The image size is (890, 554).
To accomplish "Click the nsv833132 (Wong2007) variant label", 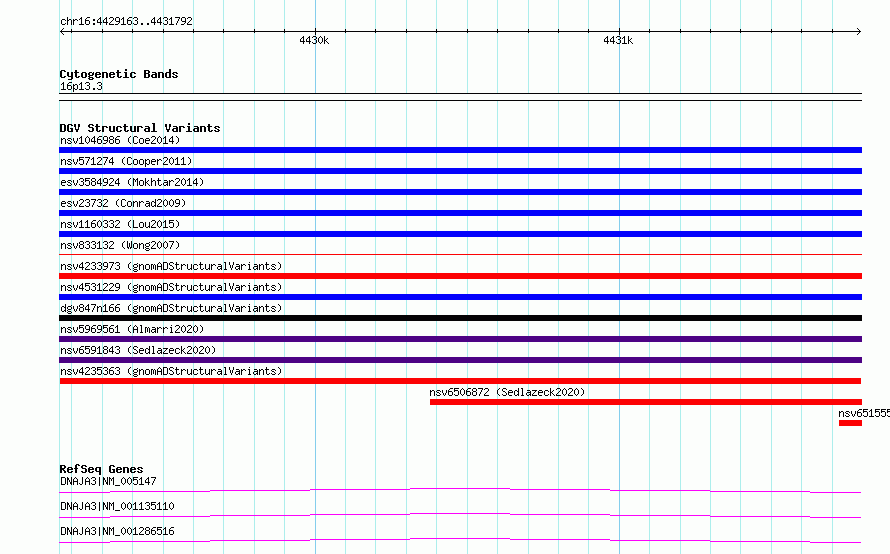I will (x=120, y=245).
